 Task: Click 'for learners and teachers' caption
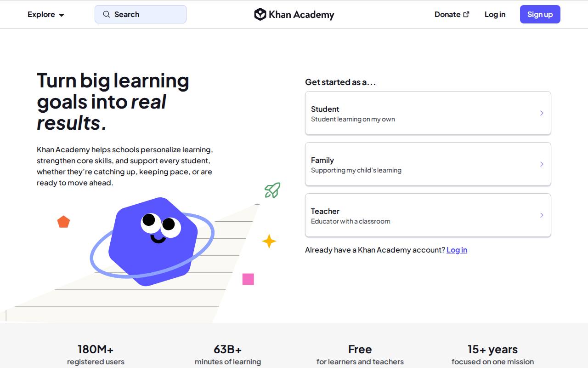[360, 362]
